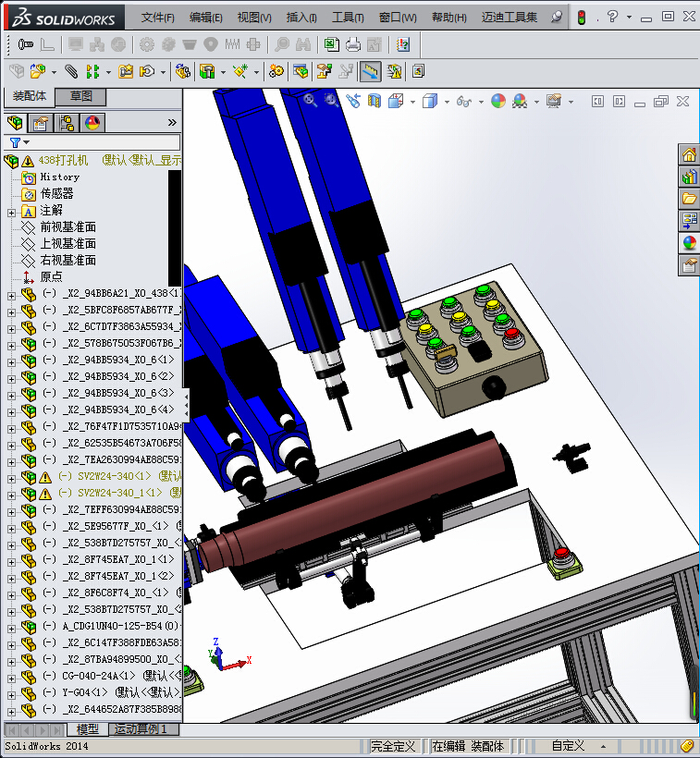Viewport: 700px width, 758px height.
Task: Click the Section View icon
Action: [x=375, y=101]
